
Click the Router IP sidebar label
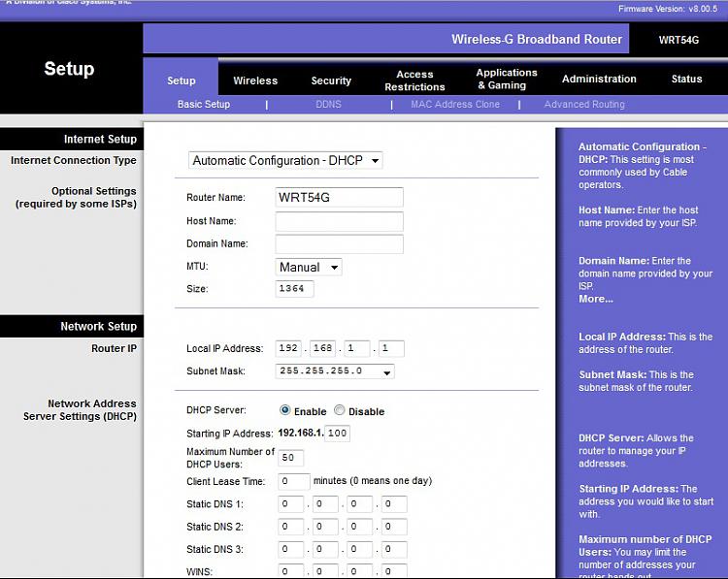[115, 348]
